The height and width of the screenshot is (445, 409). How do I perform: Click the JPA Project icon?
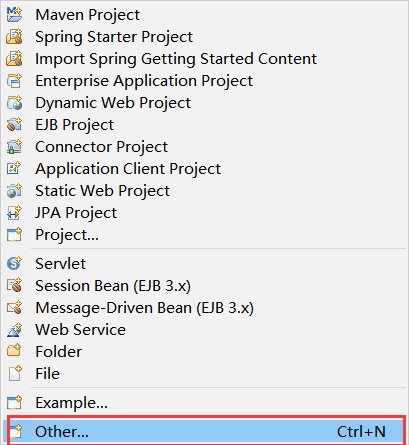tap(14, 213)
